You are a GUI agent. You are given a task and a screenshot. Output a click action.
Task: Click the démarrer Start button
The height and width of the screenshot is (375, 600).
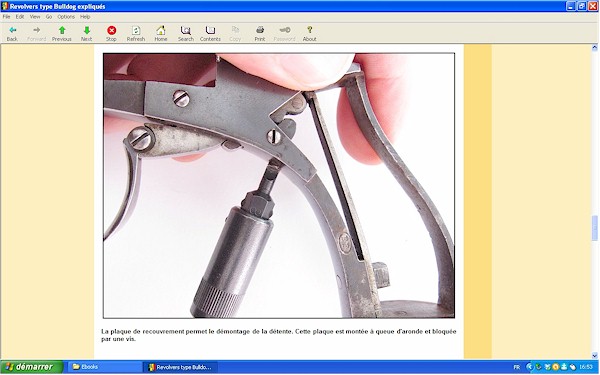click(x=32, y=367)
